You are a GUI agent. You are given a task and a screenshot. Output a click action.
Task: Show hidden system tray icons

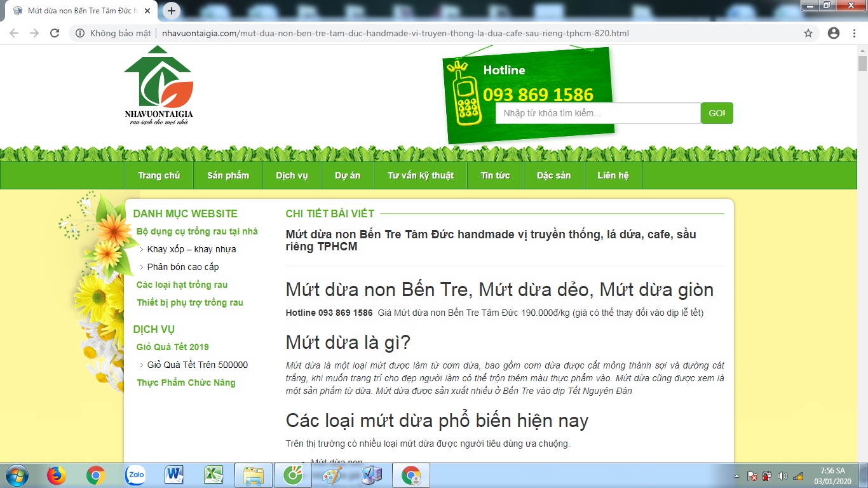[x=736, y=475]
